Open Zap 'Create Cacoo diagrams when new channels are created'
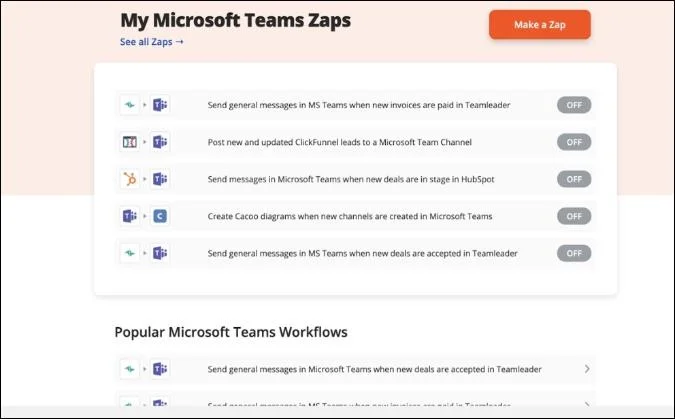The image size is (675, 419). [350, 216]
